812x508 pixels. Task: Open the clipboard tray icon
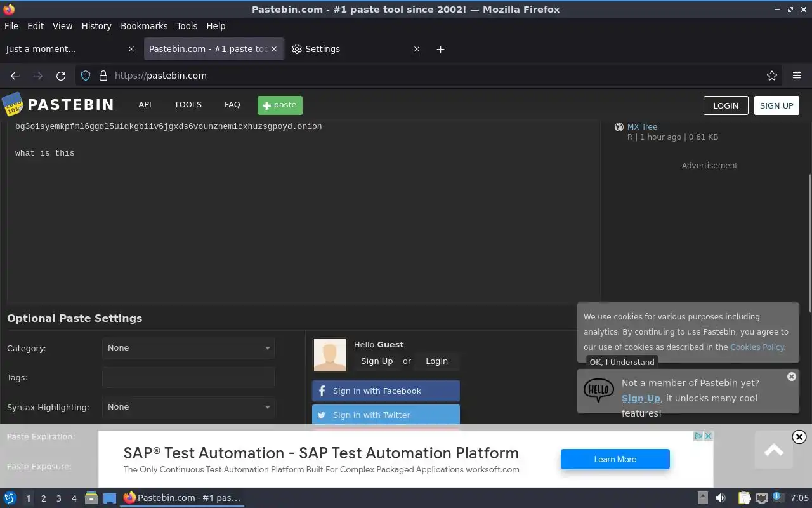click(744, 498)
